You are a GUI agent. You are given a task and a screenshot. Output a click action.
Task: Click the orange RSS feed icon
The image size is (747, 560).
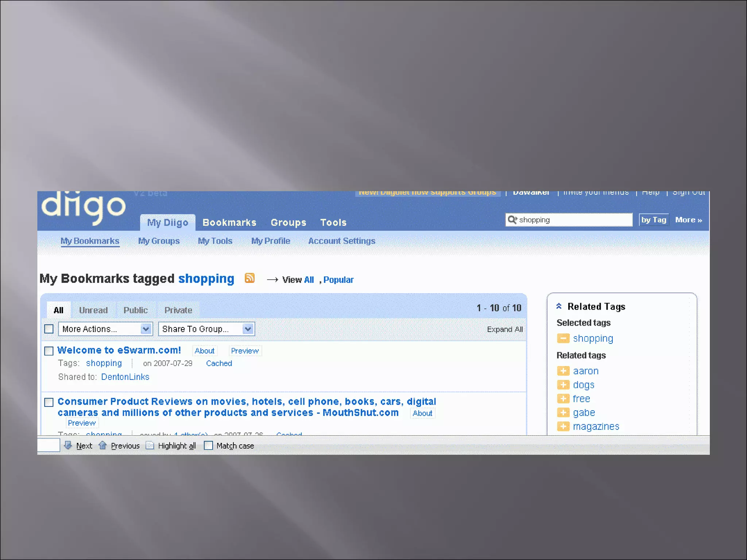point(249,278)
